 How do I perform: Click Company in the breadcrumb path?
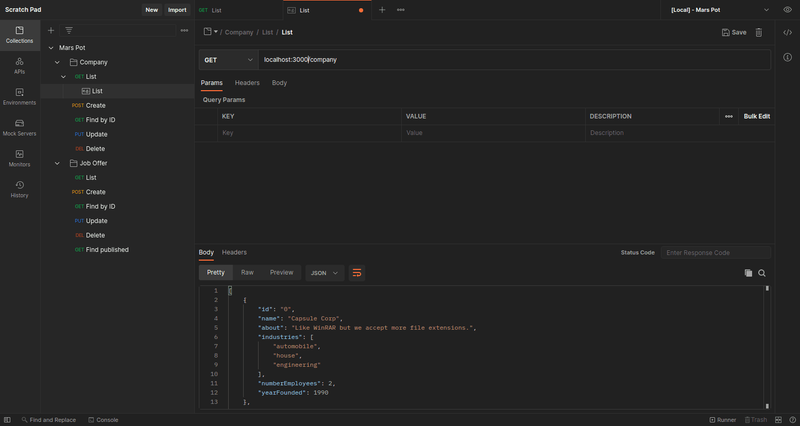[x=239, y=32]
